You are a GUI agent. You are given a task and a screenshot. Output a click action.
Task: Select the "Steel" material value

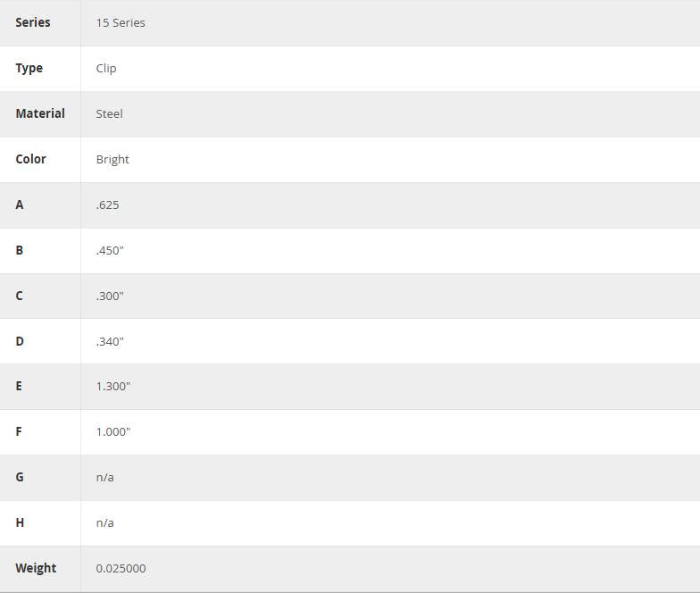110,114
